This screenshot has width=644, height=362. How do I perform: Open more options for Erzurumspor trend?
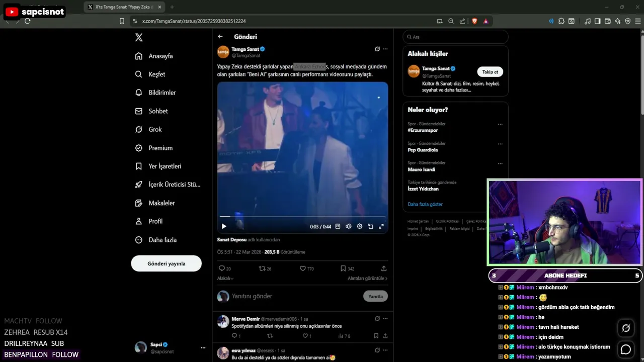click(x=500, y=124)
